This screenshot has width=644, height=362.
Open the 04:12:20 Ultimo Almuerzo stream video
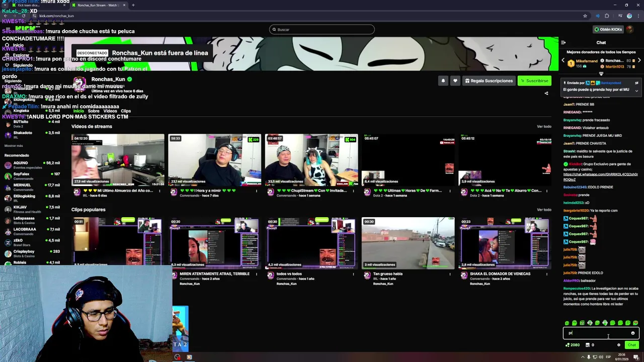[118, 160]
